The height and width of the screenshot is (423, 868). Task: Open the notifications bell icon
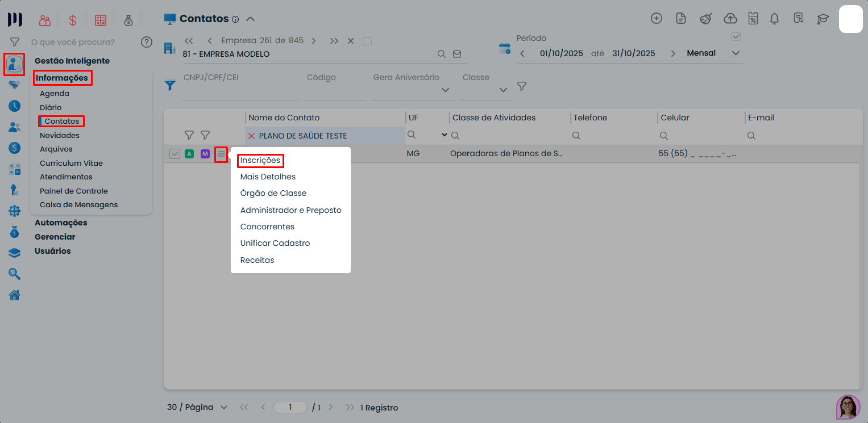pyautogui.click(x=774, y=19)
